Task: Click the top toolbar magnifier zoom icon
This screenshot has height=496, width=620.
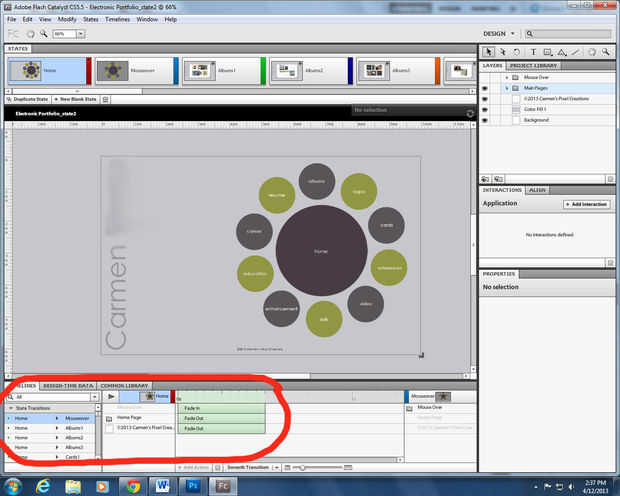Action: click(x=43, y=34)
